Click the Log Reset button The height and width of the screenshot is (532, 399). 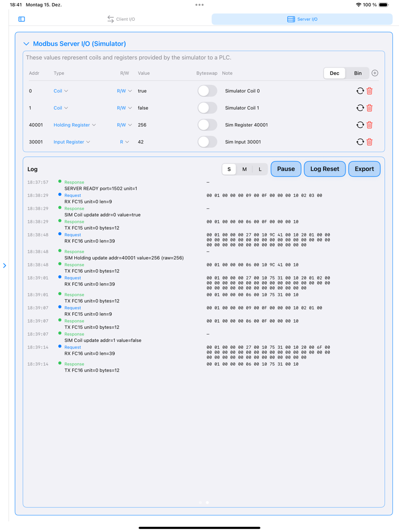[x=325, y=169]
